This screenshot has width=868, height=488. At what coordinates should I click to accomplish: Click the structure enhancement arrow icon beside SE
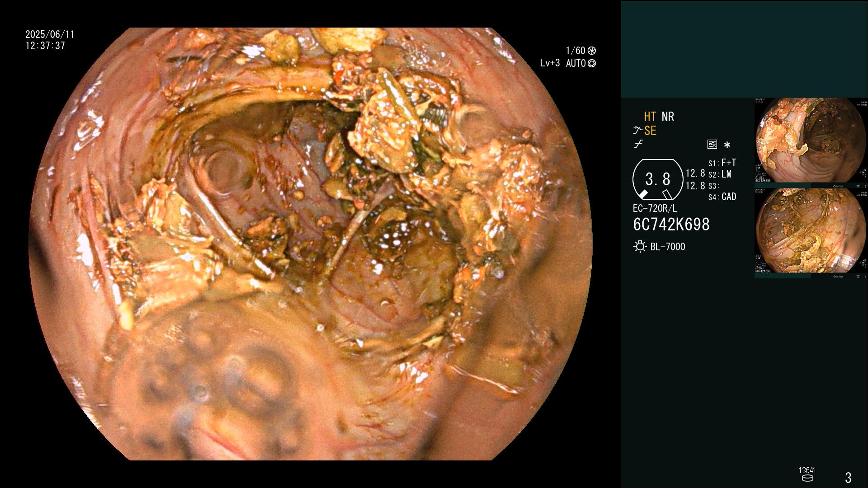[x=638, y=131]
